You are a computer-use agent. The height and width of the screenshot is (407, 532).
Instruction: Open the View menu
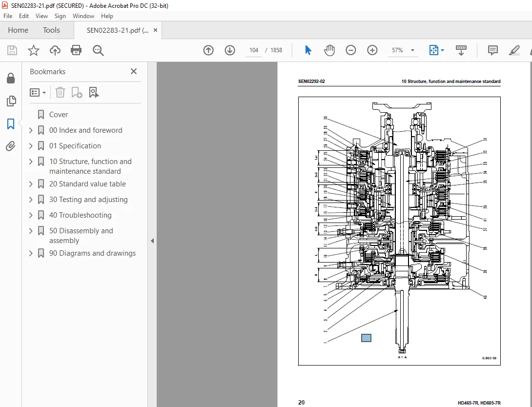coord(41,16)
